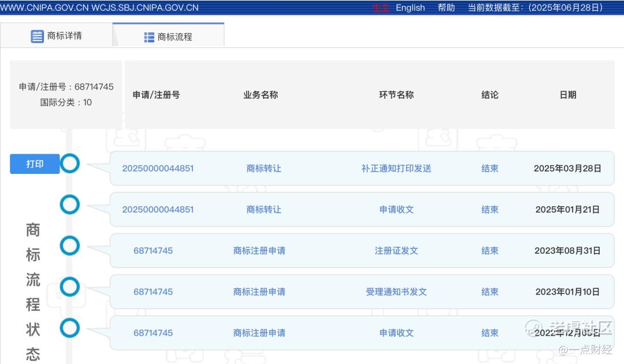The height and width of the screenshot is (364, 624).
Task: Switch language to English
Action: 410,8
